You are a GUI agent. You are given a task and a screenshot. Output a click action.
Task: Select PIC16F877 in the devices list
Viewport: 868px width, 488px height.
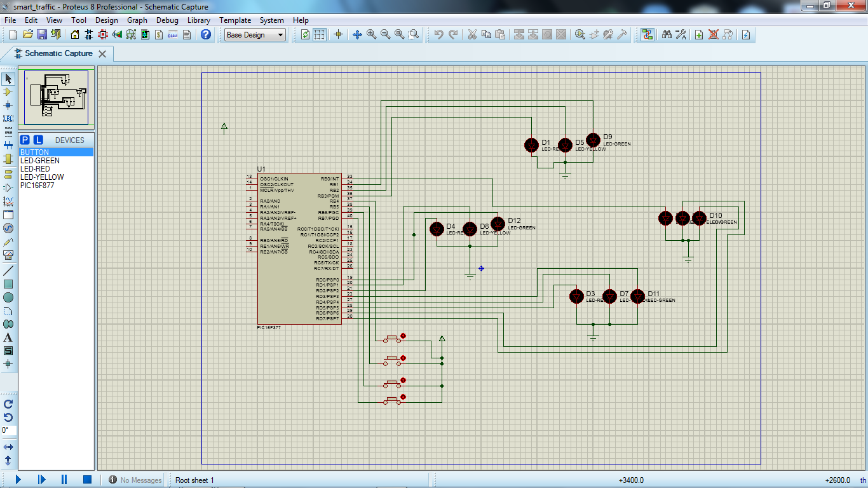(x=37, y=186)
